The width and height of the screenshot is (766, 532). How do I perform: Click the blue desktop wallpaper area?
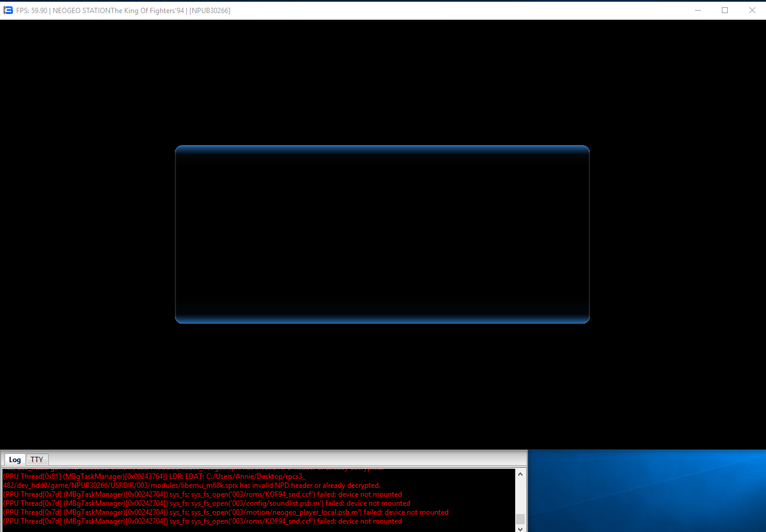coord(646,491)
